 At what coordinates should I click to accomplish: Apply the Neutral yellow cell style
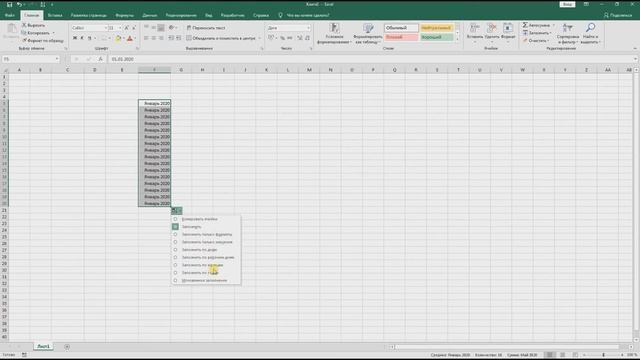point(436,28)
